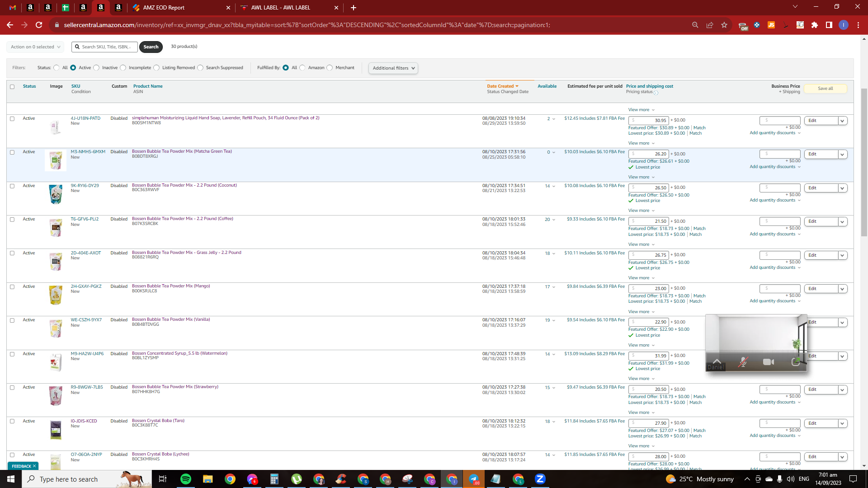Select the Status 'All' radio button
868x488 pixels.
[57, 68]
